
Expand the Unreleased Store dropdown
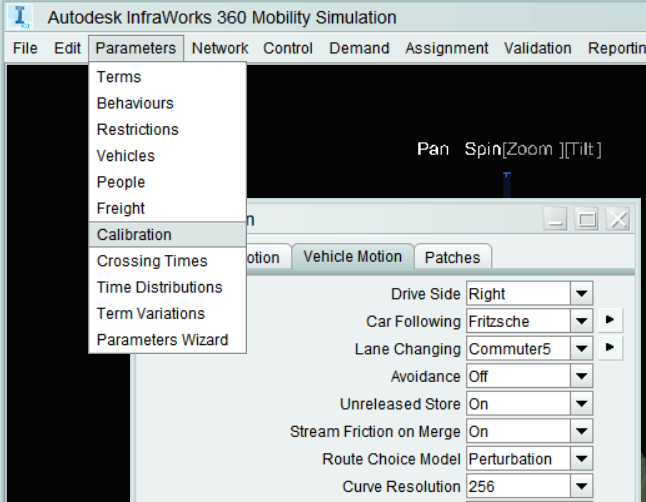pos(581,404)
